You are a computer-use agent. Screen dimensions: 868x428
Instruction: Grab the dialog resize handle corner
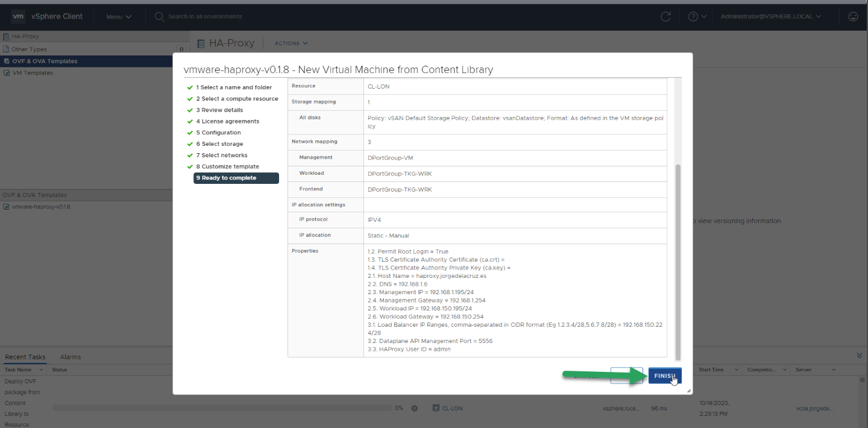click(688, 391)
